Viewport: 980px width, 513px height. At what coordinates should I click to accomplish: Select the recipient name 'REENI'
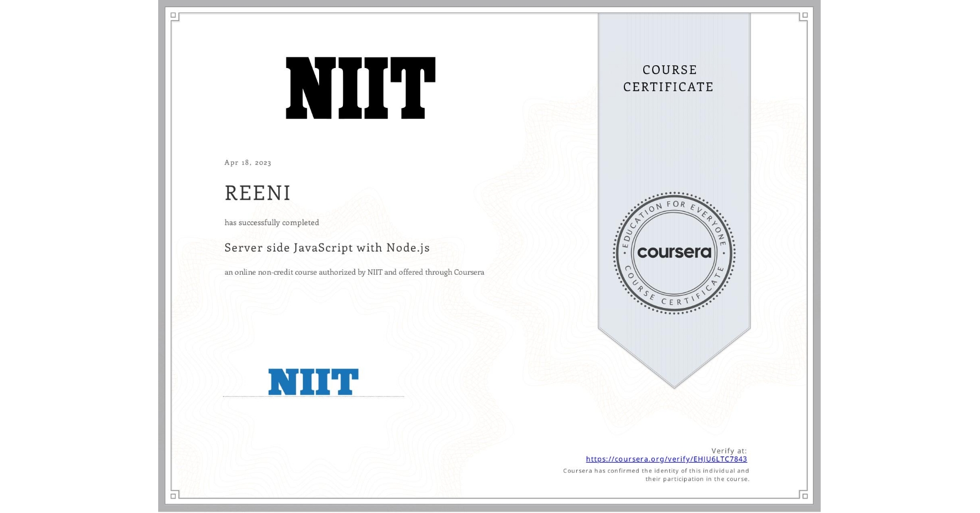tap(258, 193)
